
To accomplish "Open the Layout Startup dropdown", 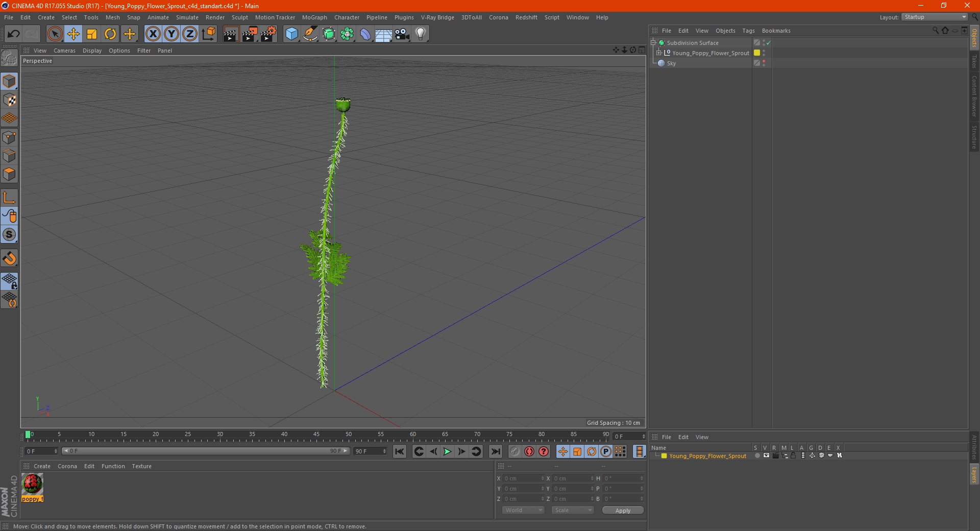I will (x=935, y=17).
